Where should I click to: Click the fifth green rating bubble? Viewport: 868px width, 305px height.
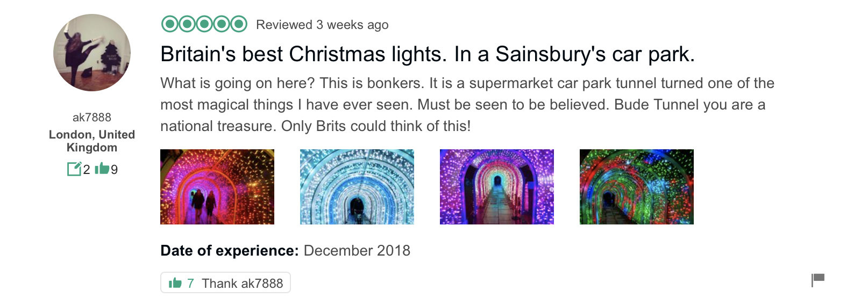click(x=239, y=24)
